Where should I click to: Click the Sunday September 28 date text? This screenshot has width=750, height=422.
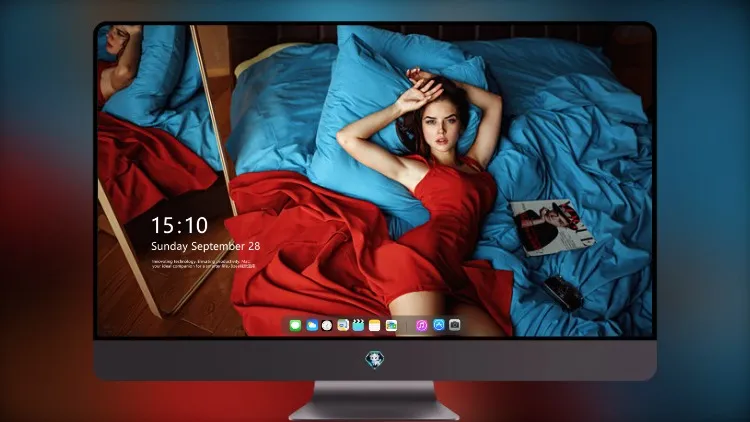click(206, 246)
